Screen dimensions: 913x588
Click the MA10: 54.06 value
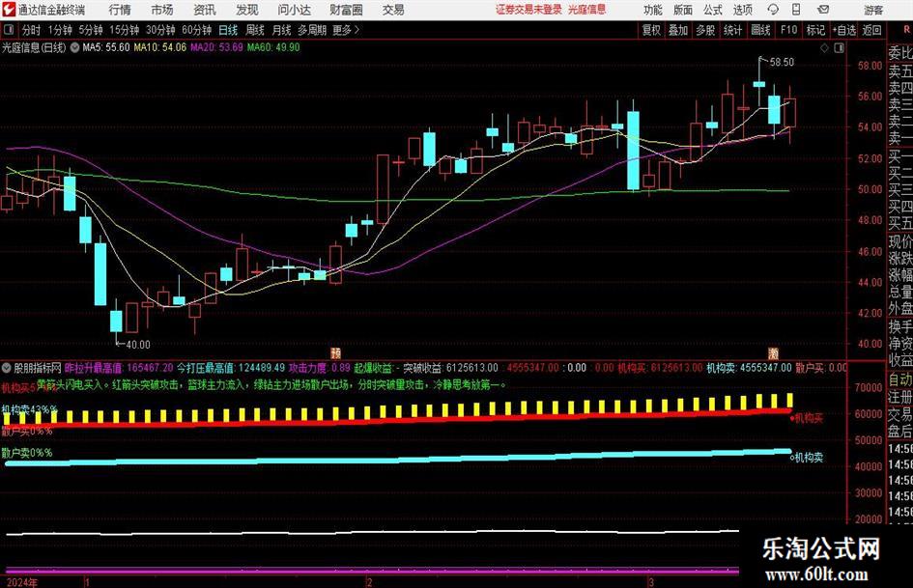coord(160,47)
